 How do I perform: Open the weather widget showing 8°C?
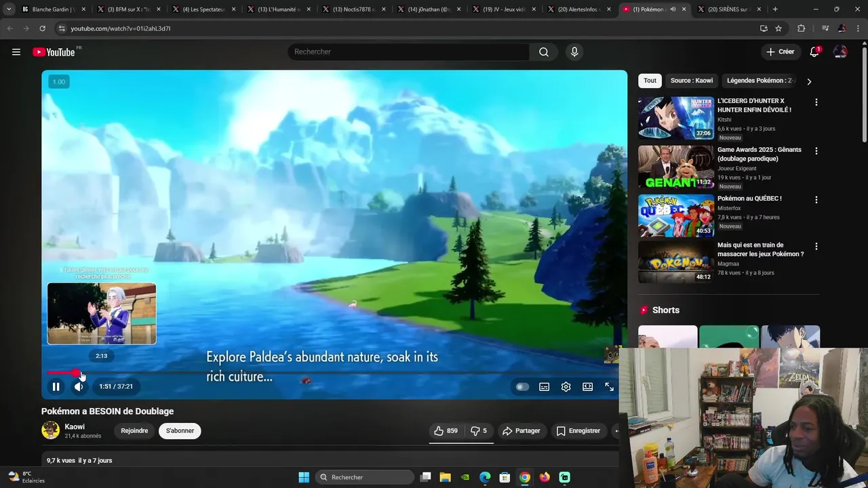click(x=27, y=477)
